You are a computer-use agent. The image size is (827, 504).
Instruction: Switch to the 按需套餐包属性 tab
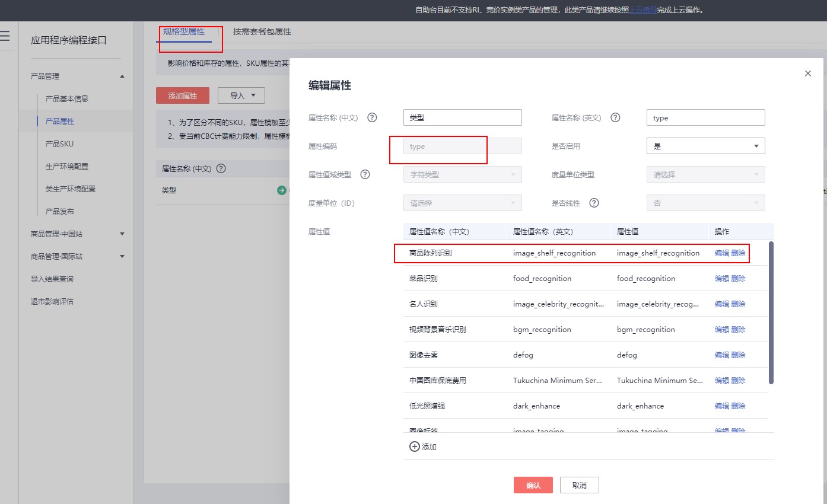point(262,31)
